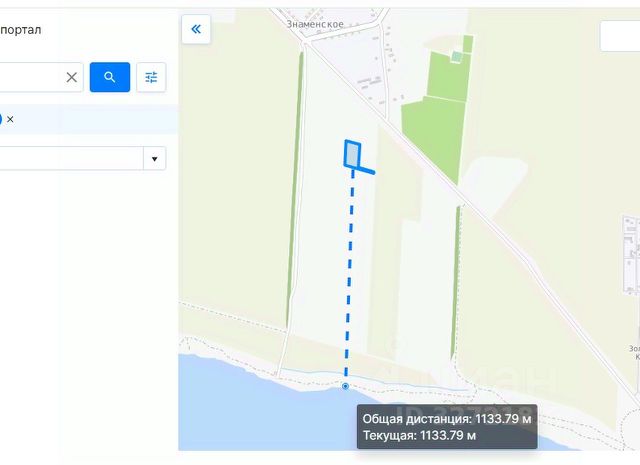This screenshot has width=640, height=465.
Task: Click the dropdown combo box field
Action: click(x=70, y=158)
